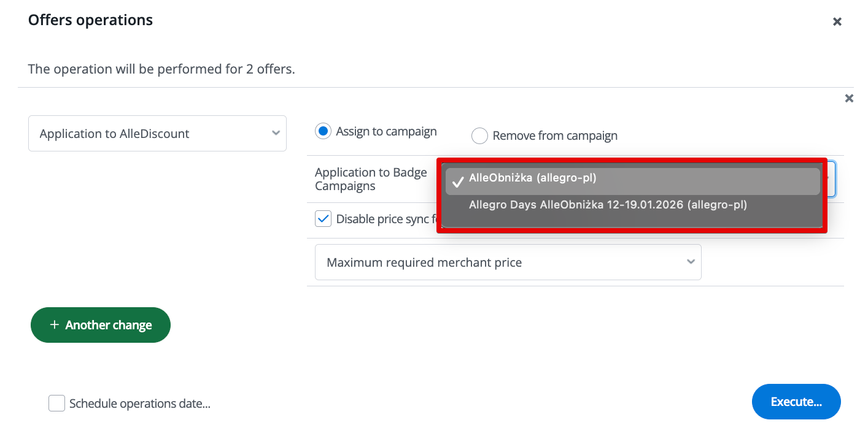Click chevron arrow of Maximum required merchant price
Screen dimensions: 868x428
tap(691, 262)
